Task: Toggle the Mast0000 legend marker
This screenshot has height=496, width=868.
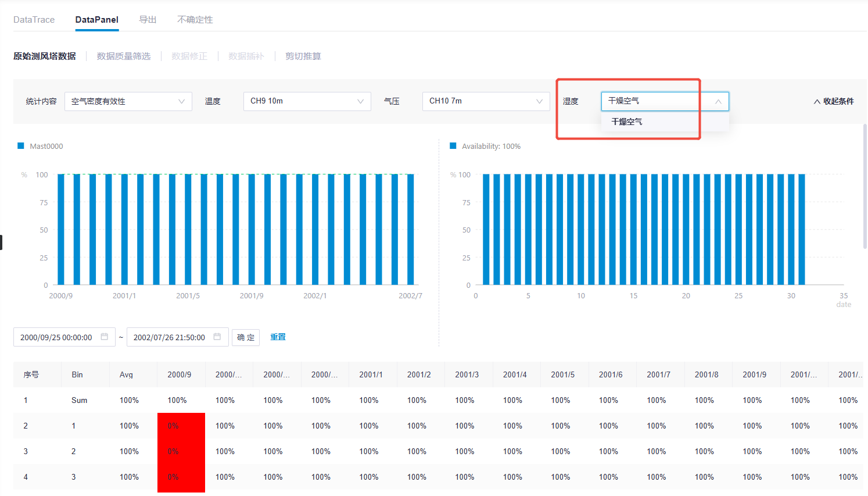Action: [x=21, y=146]
